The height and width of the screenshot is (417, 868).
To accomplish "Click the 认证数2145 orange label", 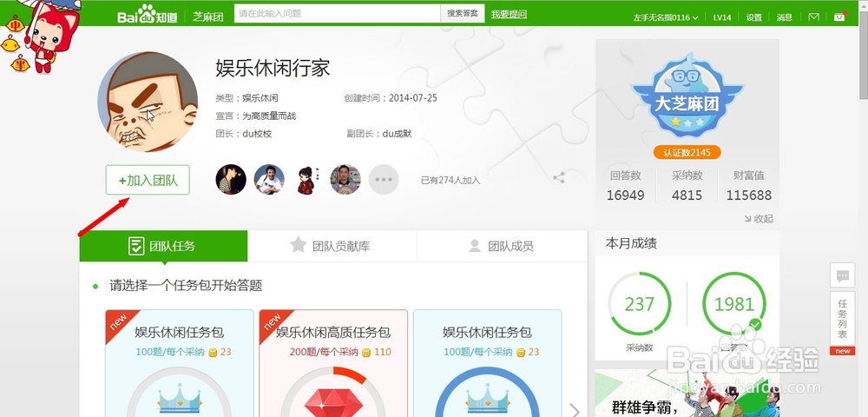I will coord(687,152).
